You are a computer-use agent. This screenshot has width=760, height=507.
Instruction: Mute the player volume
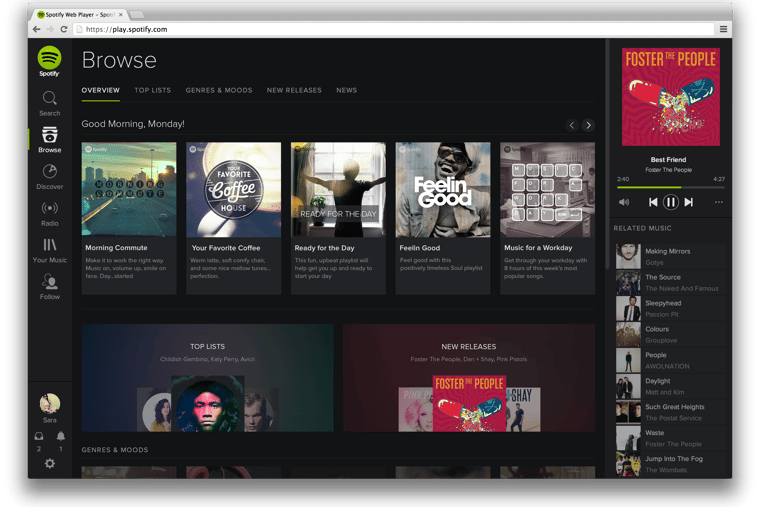[x=624, y=202]
